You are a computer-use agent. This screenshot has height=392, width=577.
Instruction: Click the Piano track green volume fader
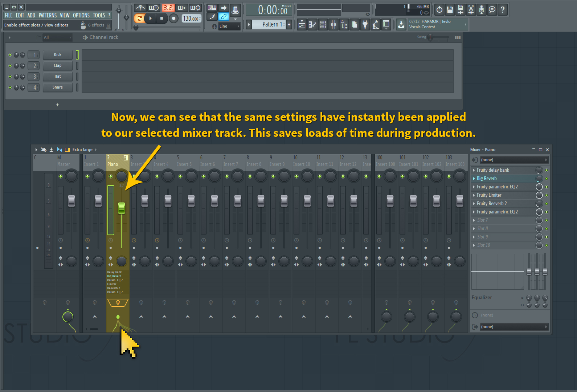click(x=122, y=208)
